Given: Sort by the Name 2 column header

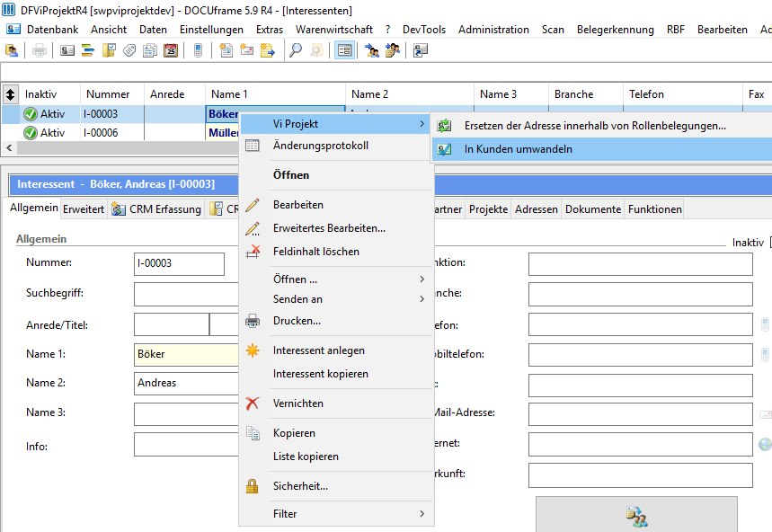Looking at the screenshot, I should [410, 94].
